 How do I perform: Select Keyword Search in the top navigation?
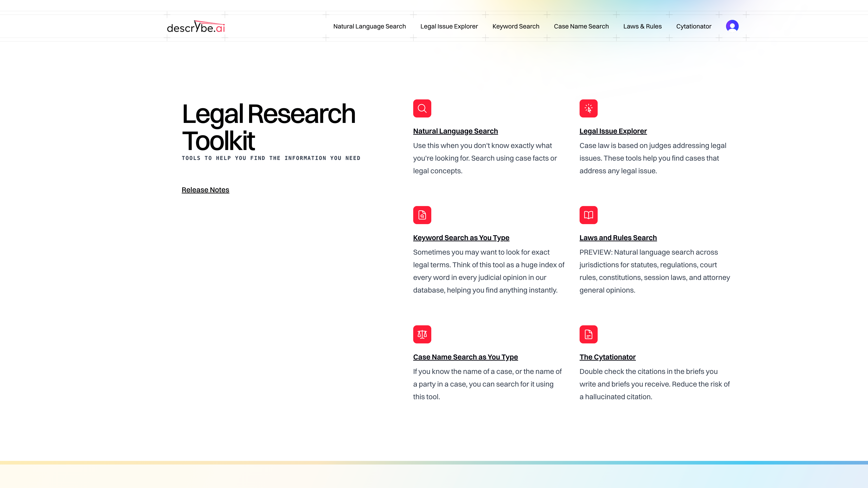pyautogui.click(x=516, y=26)
